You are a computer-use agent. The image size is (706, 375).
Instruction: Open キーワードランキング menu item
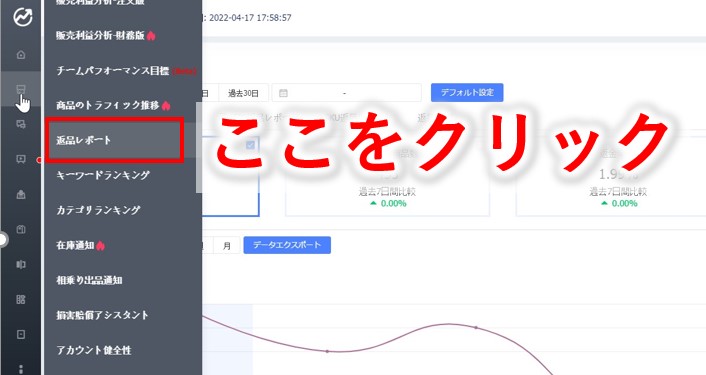tap(103, 175)
